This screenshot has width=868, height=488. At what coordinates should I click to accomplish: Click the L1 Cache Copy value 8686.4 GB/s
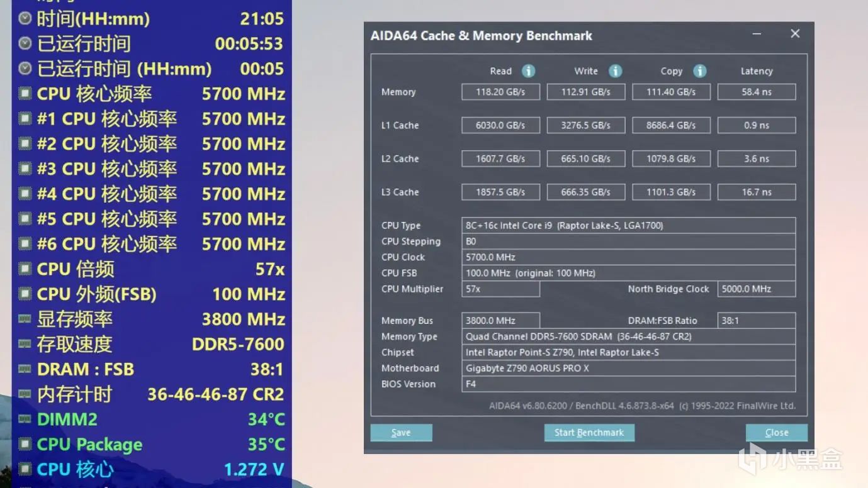[x=671, y=125]
